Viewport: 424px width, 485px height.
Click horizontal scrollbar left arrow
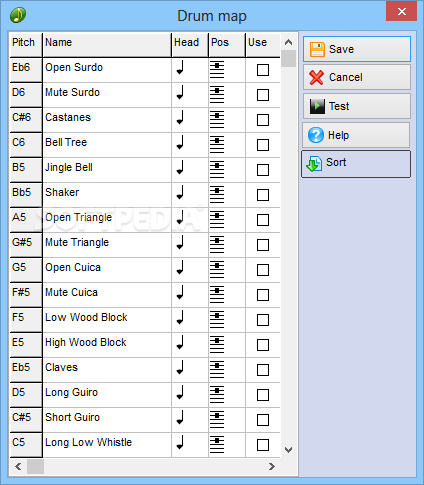pyautogui.click(x=18, y=466)
